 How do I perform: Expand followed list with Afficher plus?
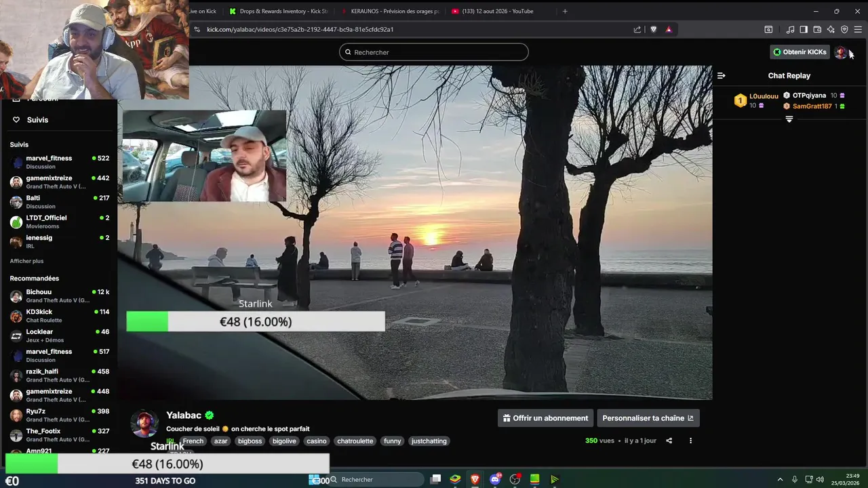tap(26, 261)
